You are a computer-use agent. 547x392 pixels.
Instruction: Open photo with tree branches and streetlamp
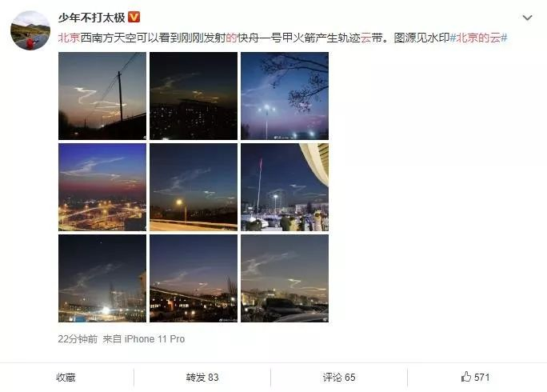(x=285, y=96)
